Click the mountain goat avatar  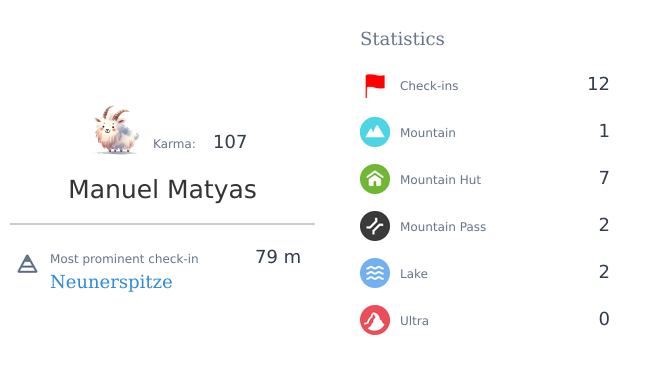tap(116, 130)
